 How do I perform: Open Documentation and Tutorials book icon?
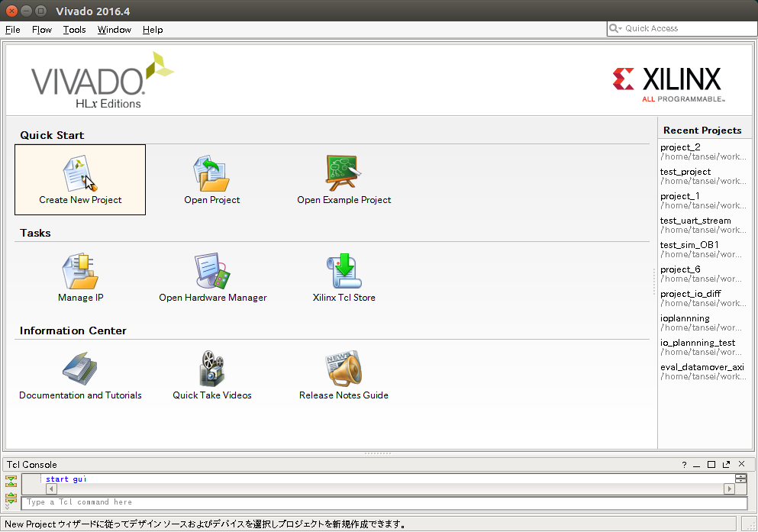(79, 369)
